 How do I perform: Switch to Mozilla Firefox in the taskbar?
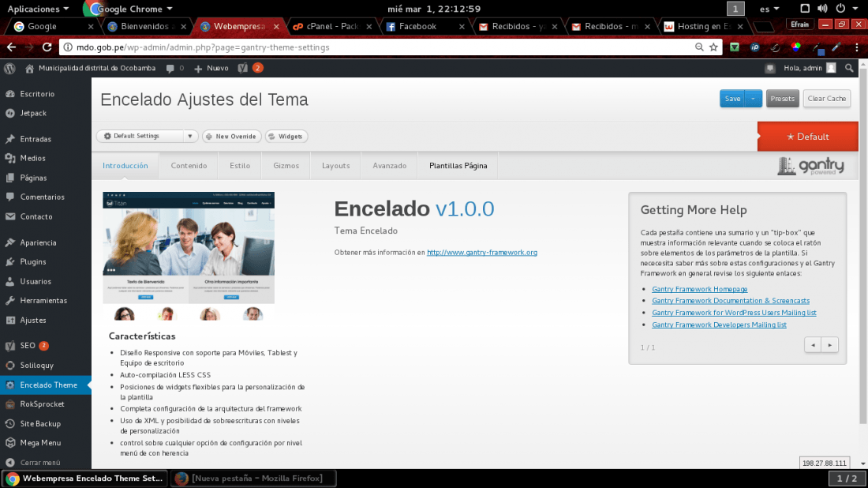point(253,479)
